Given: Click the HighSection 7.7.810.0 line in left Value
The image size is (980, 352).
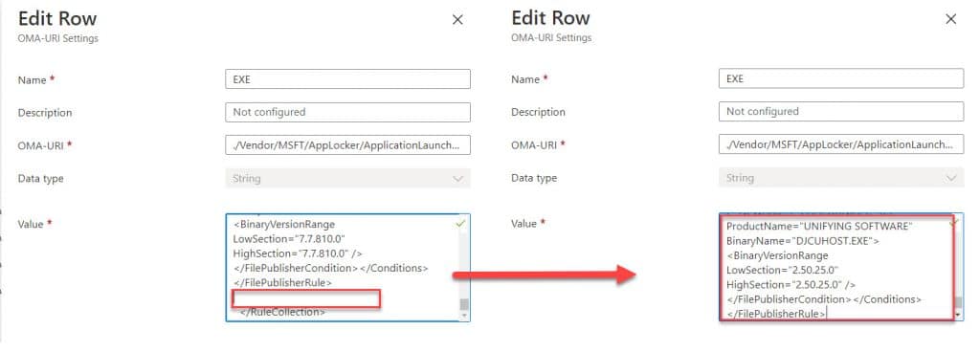Looking at the screenshot, I should 298,253.
